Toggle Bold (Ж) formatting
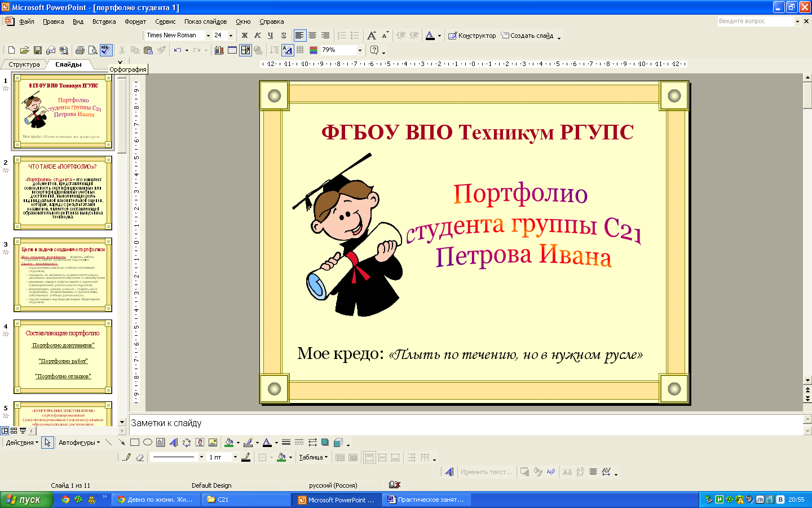Image resolution: width=812 pixels, height=508 pixels. pos(244,36)
